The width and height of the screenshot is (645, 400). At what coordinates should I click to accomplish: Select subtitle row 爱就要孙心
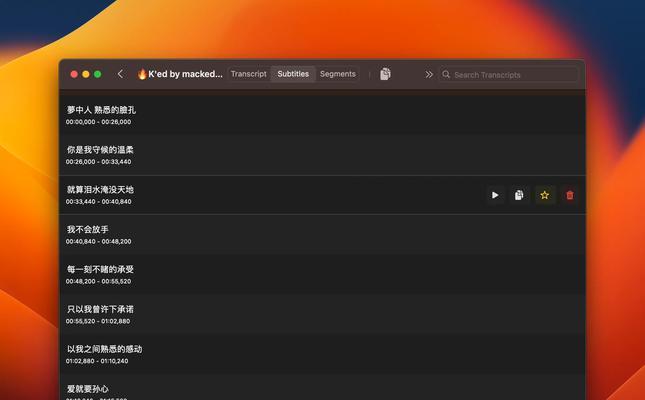(322, 387)
